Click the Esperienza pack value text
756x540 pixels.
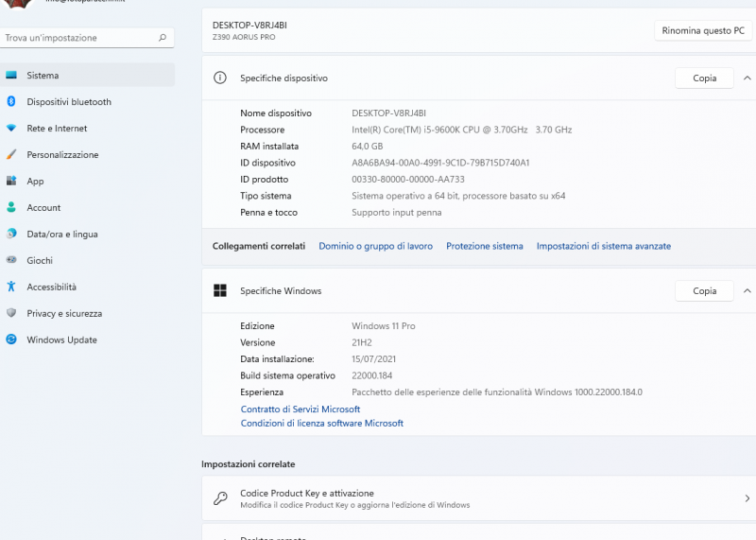tap(497, 392)
